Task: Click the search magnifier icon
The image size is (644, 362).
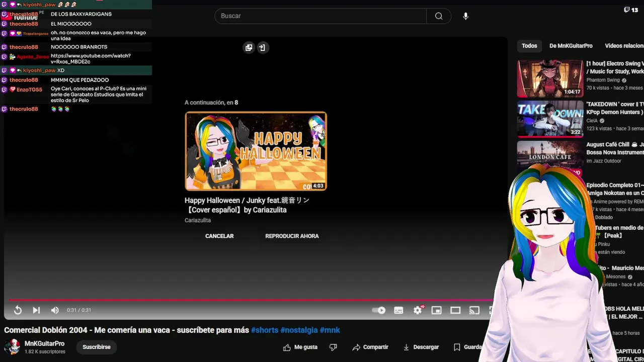Action: point(439,16)
